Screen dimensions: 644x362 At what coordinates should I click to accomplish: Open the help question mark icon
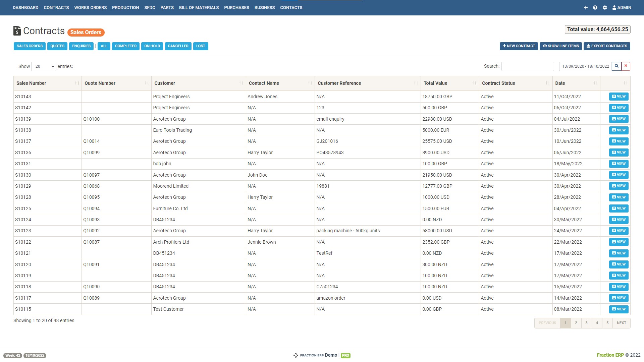coord(595,7)
